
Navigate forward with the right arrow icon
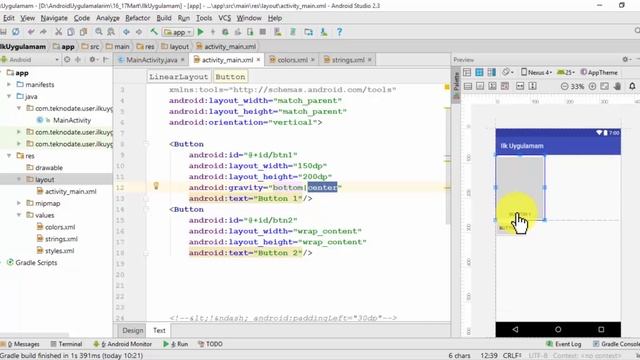pyautogui.click(x=139, y=32)
